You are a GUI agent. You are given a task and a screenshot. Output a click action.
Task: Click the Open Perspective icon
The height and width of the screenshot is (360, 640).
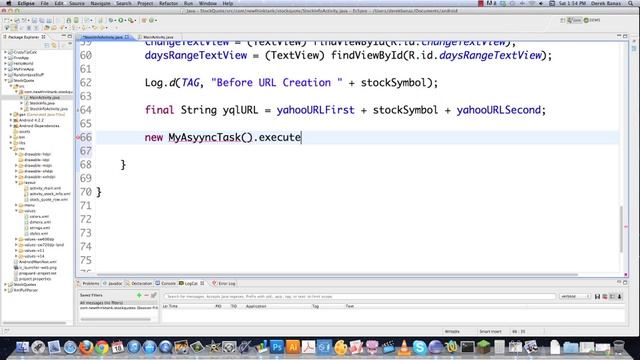click(563, 20)
